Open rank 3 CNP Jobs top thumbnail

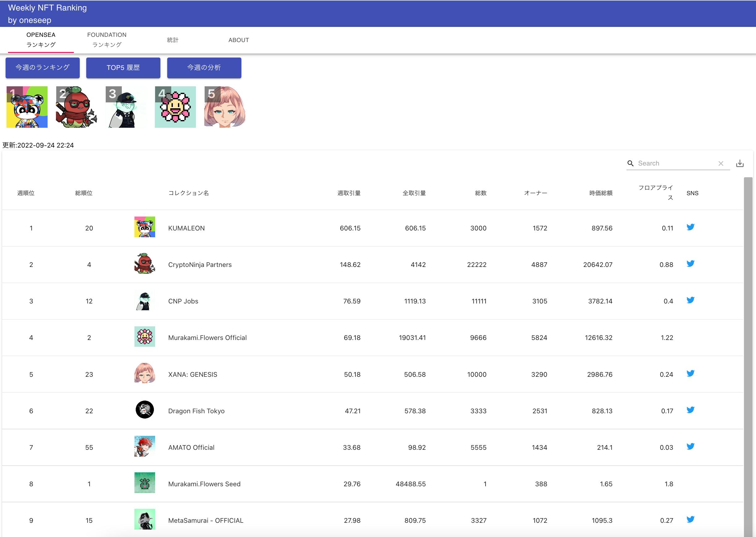126,107
